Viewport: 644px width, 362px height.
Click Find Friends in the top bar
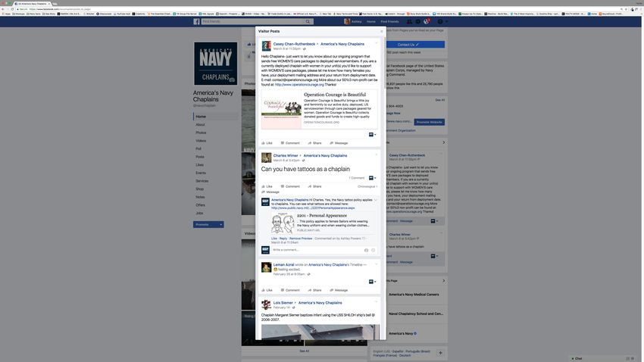(x=389, y=22)
